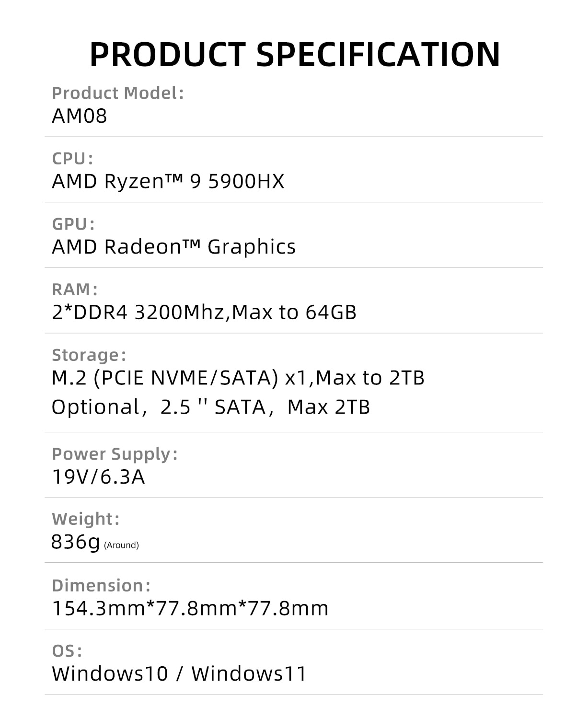Click AMD Radeon Graphics text

(x=173, y=247)
